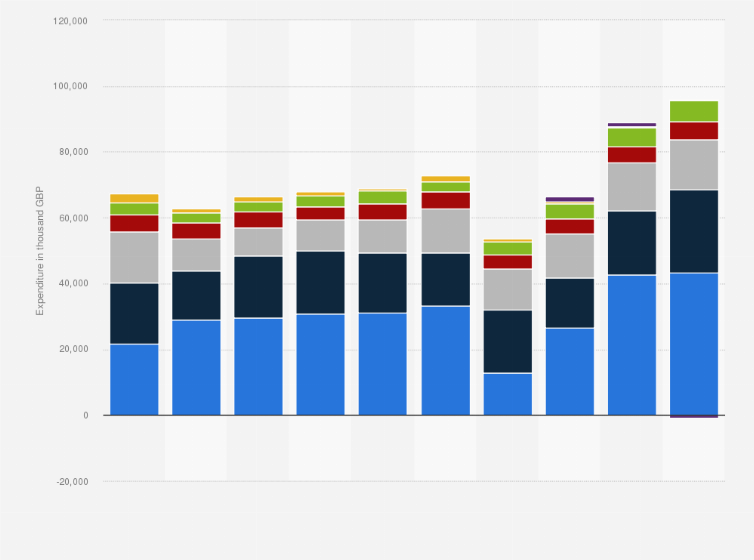Select the green segment of the shortest bar
The width and height of the screenshot is (754, 560).
pyautogui.click(x=508, y=249)
